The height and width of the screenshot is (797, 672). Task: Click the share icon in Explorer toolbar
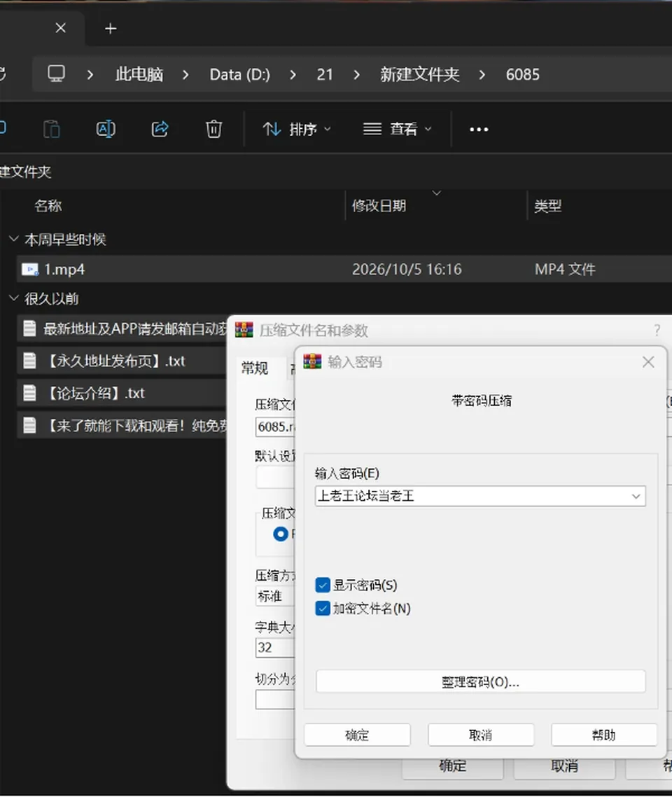click(x=160, y=129)
